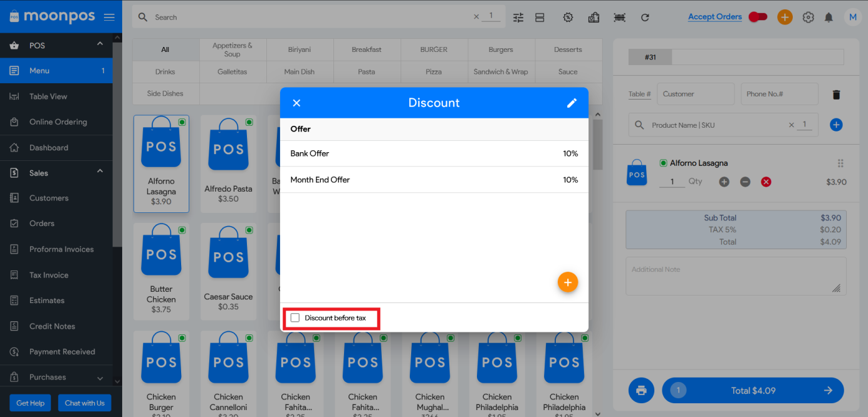Remove Alforno Lasagna with red X icon

766,182
